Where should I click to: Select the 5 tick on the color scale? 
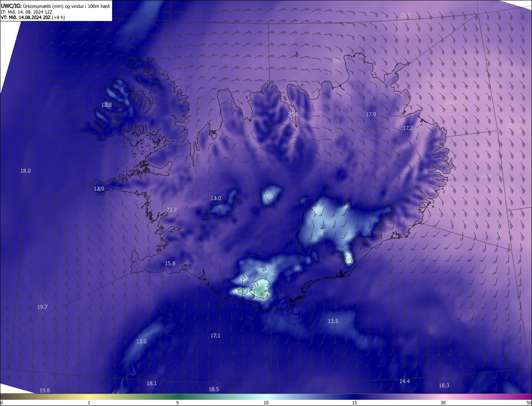click(x=177, y=403)
